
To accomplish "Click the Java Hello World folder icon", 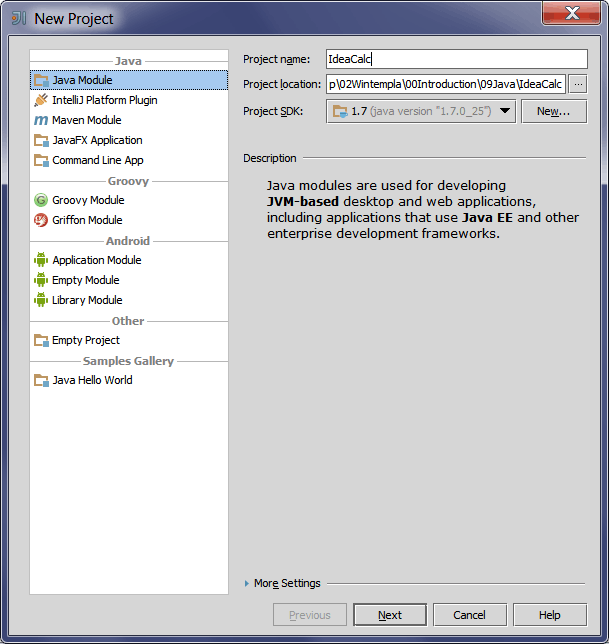I will tap(41, 380).
